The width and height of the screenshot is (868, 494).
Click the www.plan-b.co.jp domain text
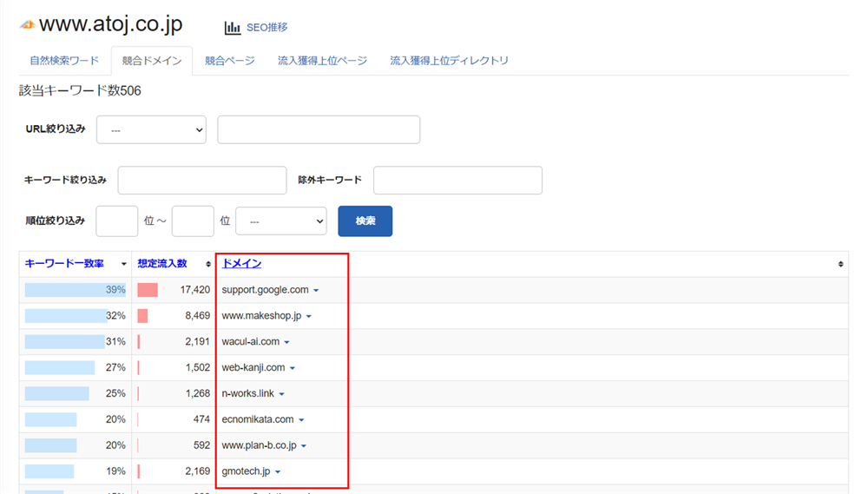pyautogui.click(x=259, y=445)
